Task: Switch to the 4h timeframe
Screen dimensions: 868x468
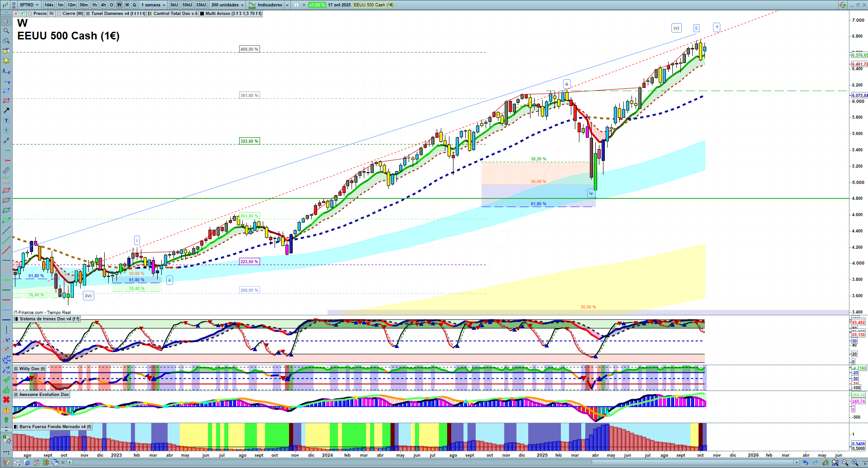Action: [x=103, y=5]
